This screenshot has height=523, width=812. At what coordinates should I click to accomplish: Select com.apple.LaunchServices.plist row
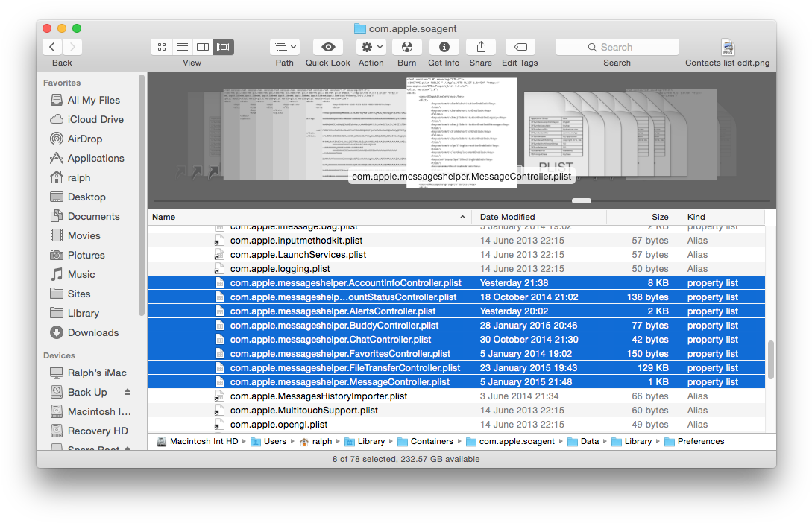456,255
